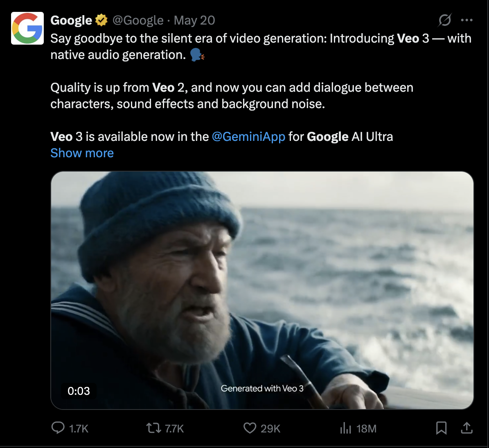
Task: Open the post by clicking its body text
Action: pyautogui.click(x=232, y=95)
